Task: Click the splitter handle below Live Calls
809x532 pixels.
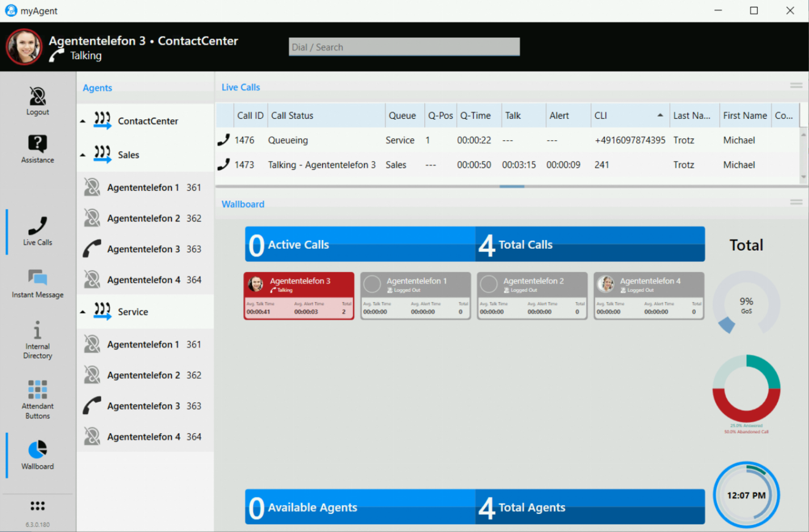Action: coord(512,186)
